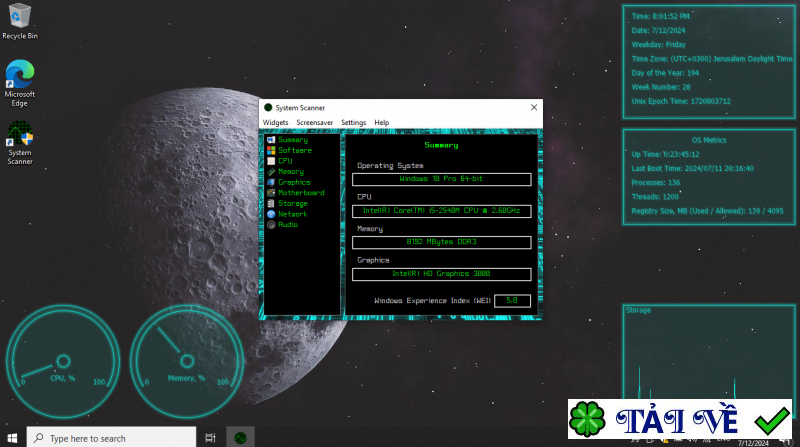Click the 8192 MBytes DDR3 field
Viewport: 800px width, 447px height.
441,242
